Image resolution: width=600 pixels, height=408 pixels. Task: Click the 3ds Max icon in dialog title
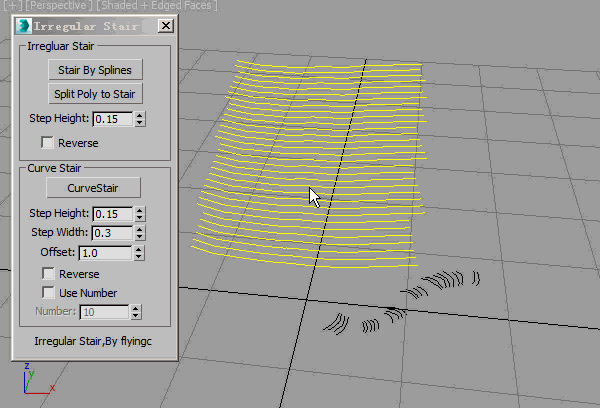click(24, 26)
